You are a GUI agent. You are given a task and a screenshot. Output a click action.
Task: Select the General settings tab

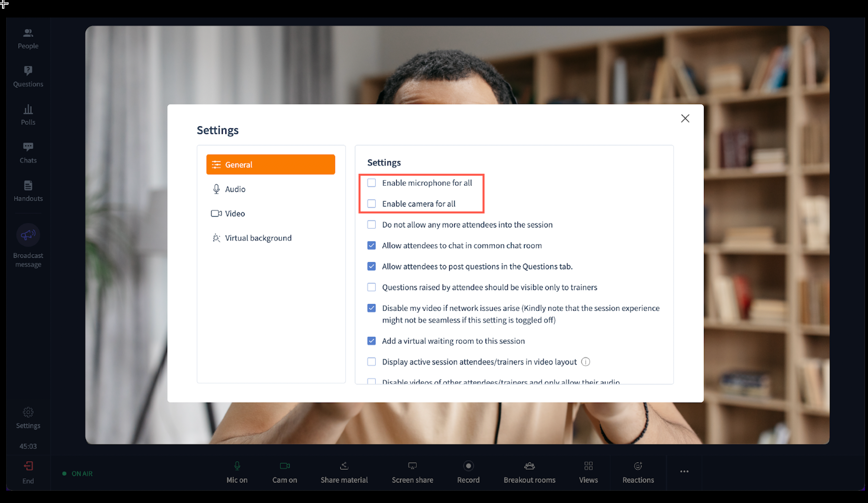270,164
